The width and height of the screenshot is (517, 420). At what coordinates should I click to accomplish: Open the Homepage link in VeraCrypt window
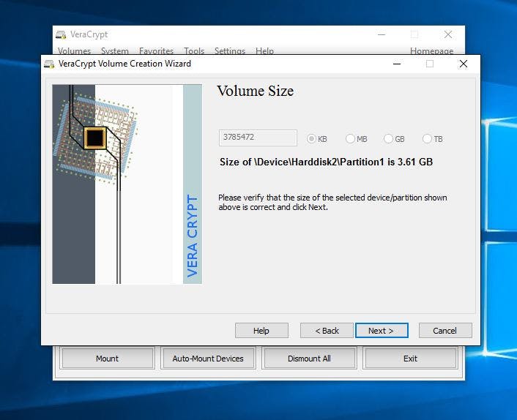click(x=431, y=50)
